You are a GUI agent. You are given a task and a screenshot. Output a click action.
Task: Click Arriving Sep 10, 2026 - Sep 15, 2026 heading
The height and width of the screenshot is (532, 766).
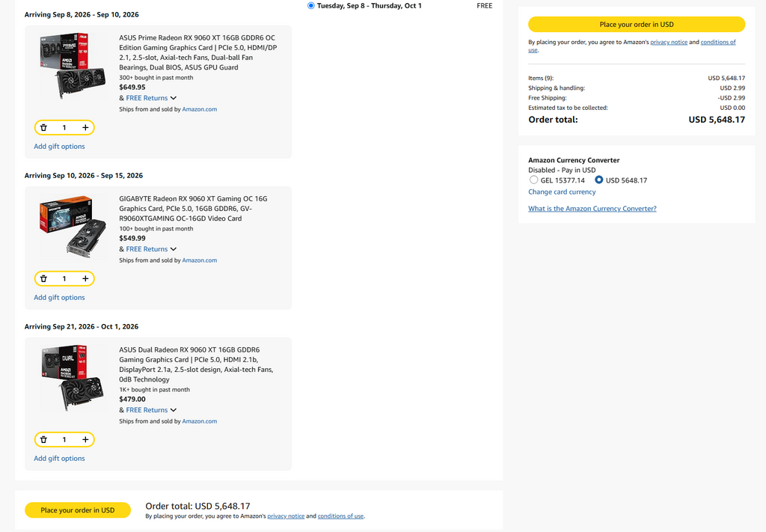pyautogui.click(x=84, y=175)
